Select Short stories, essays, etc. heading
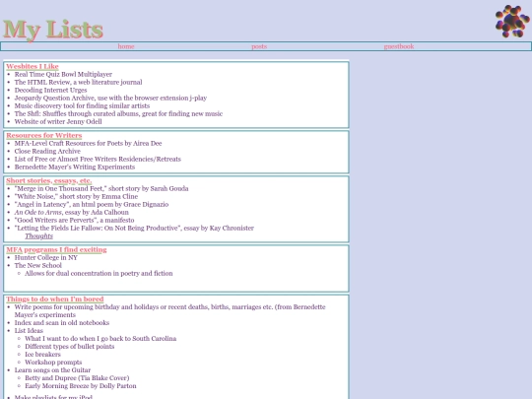 point(49,181)
